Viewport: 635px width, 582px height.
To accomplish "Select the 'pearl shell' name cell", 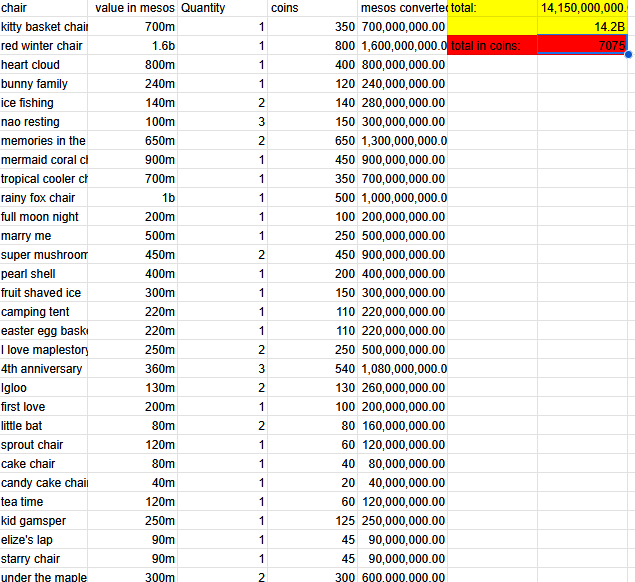I will point(44,274).
